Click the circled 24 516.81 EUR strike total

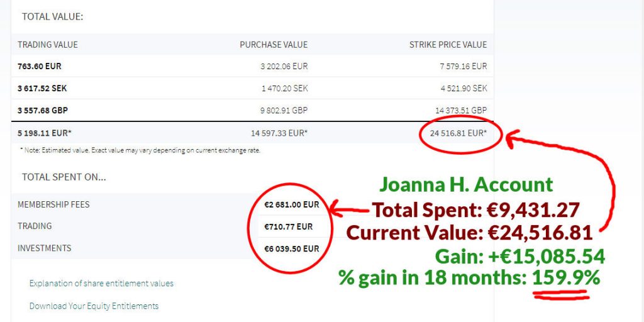tap(458, 133)
